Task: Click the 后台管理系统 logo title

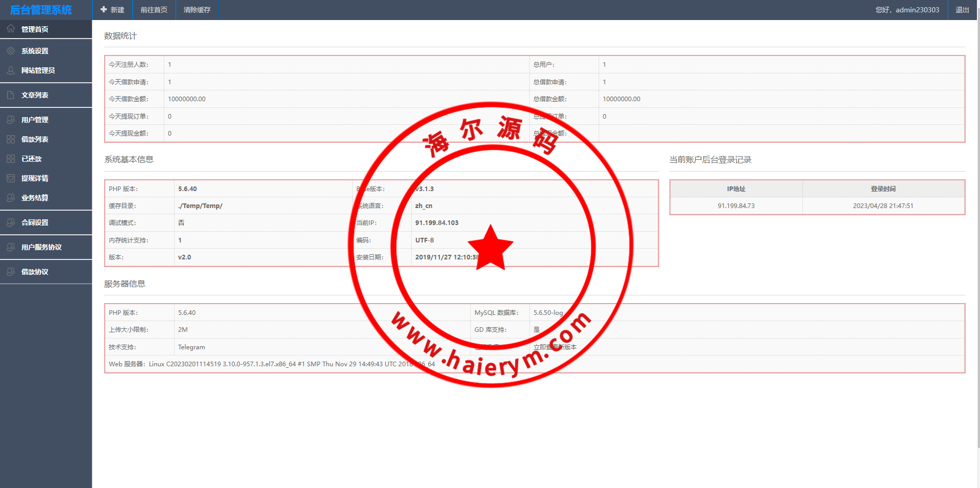Action: click(x=41, y=10)
